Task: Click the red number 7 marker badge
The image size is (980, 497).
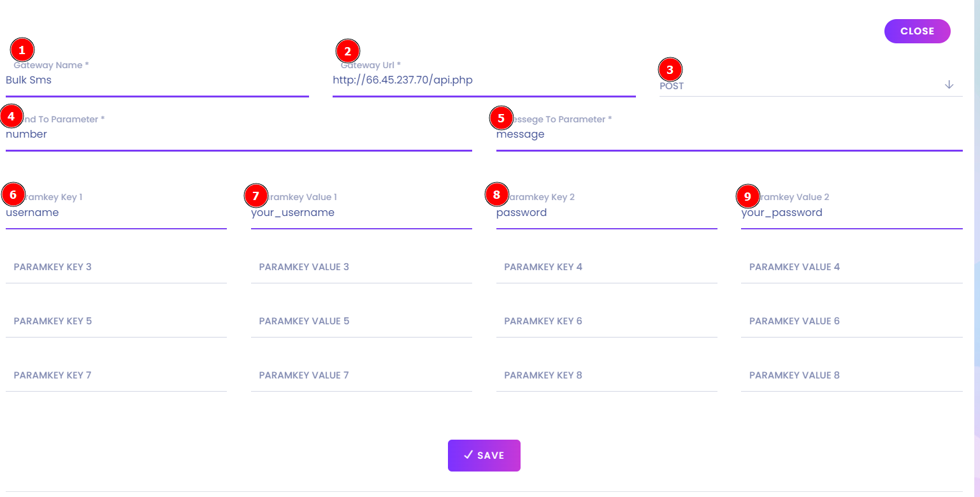Action: click(x=256, y=196)
